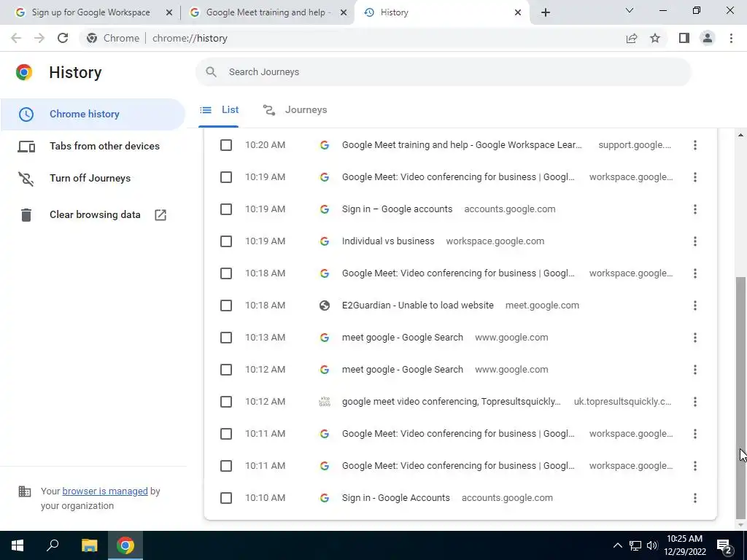Click the Google favicon on Individual vs business row

tap(325, 241)
